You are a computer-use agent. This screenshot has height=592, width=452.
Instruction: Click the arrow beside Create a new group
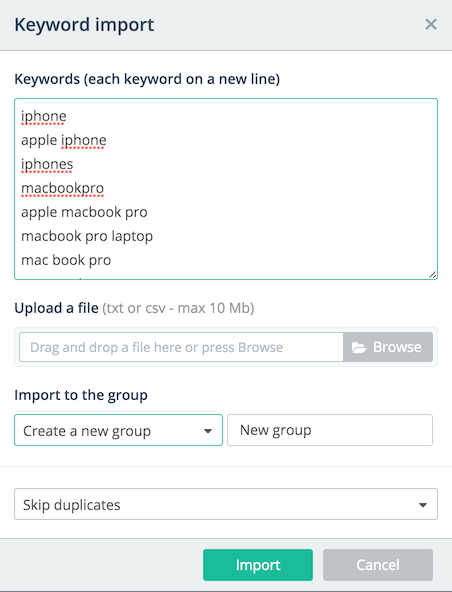click(208, 431)
